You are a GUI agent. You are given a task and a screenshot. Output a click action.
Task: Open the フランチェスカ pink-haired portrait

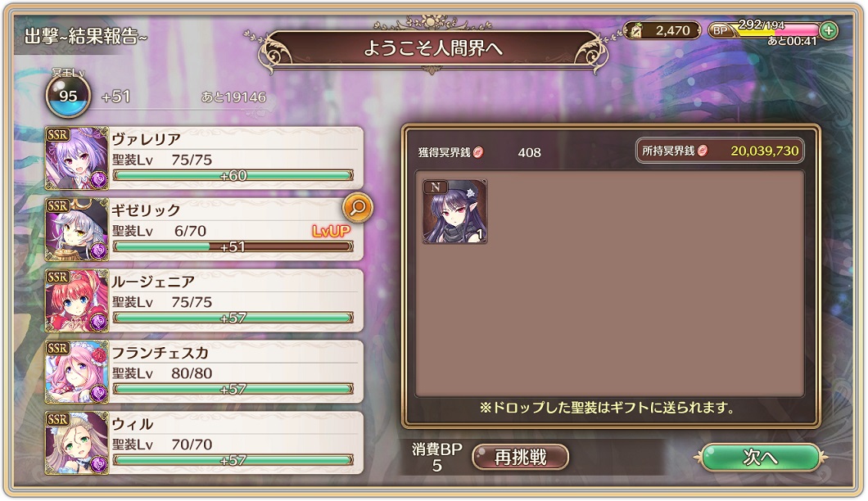76,372
